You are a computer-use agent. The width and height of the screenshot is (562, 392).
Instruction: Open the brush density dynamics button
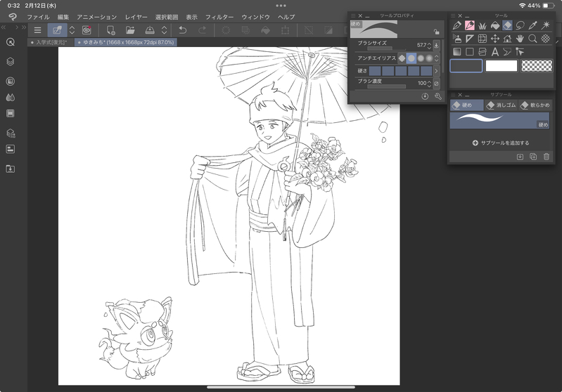pos(436,84)
